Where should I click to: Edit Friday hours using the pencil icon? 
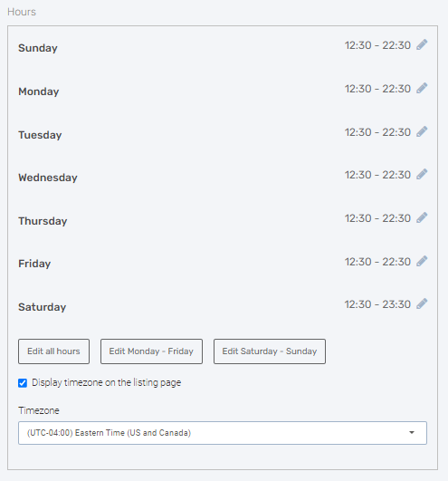422,262
